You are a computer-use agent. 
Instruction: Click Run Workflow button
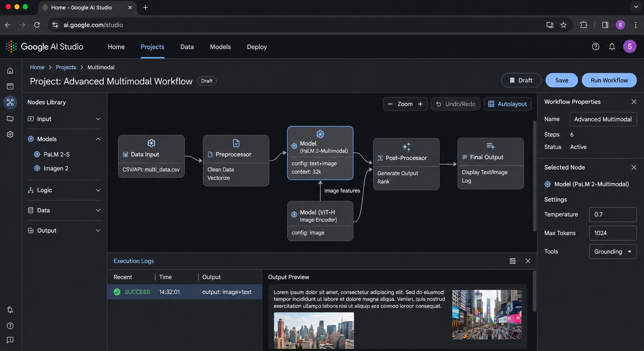[609, 80]
